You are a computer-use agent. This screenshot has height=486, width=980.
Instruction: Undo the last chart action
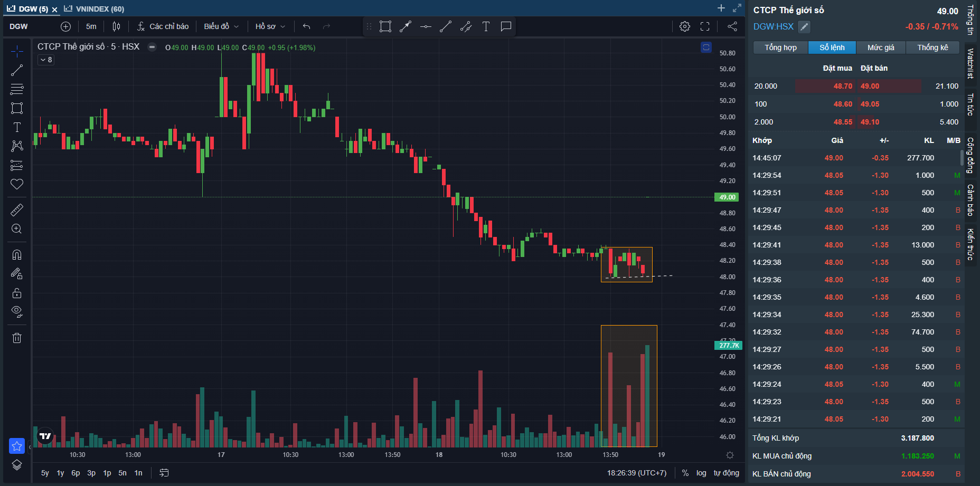click(307, 26)
